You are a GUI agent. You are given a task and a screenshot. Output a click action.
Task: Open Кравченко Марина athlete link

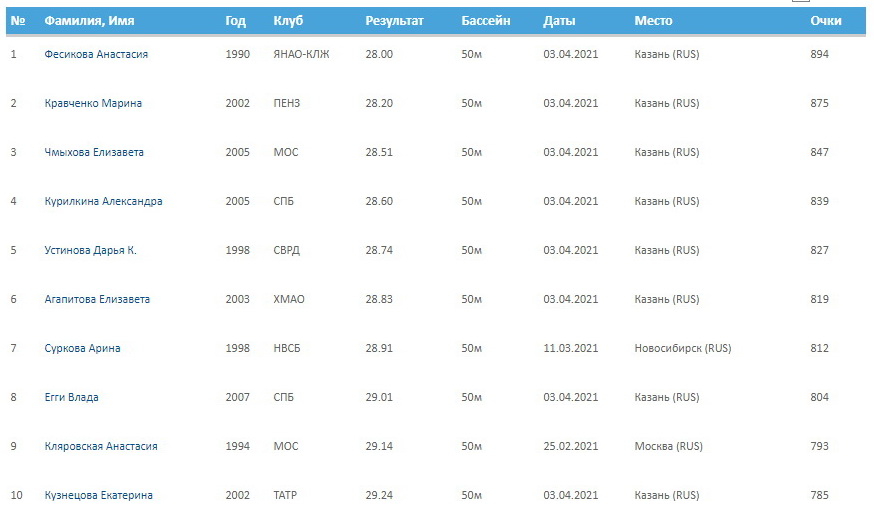tap(93, 103)
